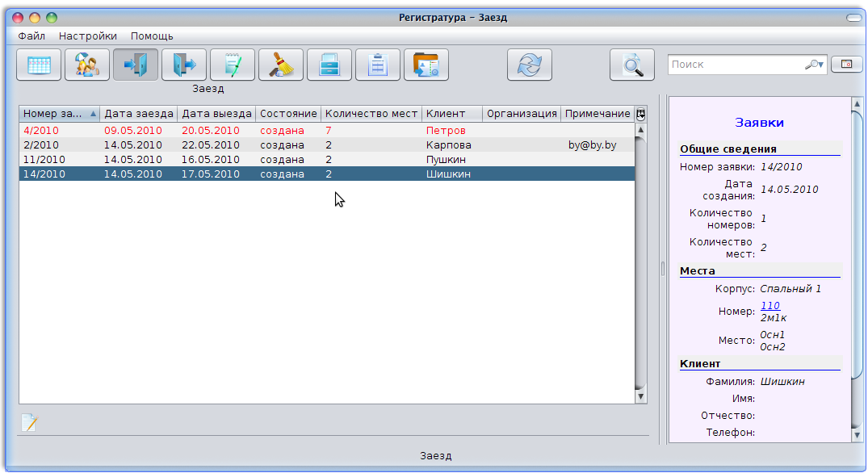
Task: Refresh the list with circular arrows button
Action: pyautogui.click(x=530, y=65)
